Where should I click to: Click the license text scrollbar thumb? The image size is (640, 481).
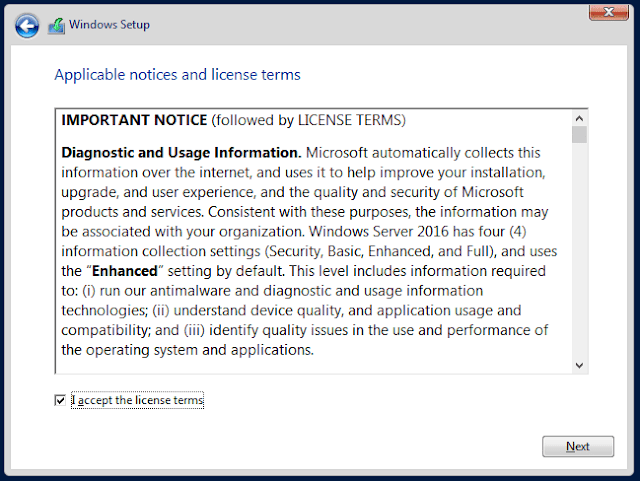[x=579, y=135]
